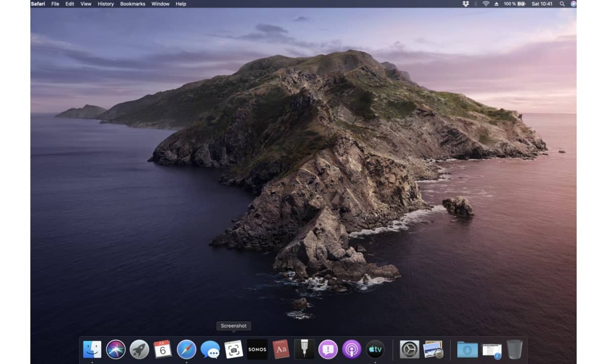Open the Sonos app in dock

coord(257,349)
